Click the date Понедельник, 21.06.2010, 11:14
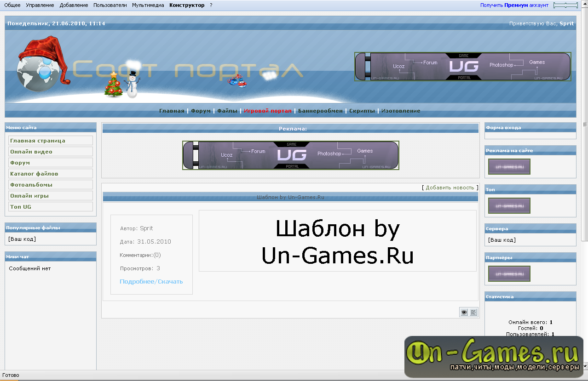The image size is (588, 381). (57, 23)
